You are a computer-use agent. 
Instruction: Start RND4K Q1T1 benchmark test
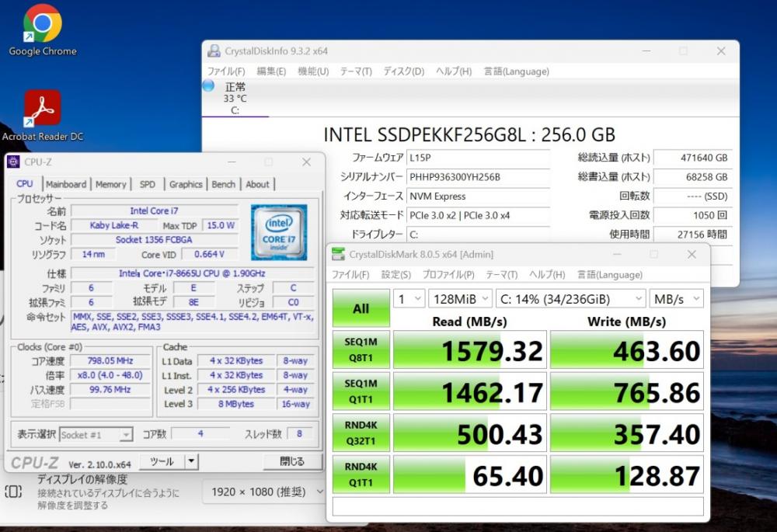(361, 474)
